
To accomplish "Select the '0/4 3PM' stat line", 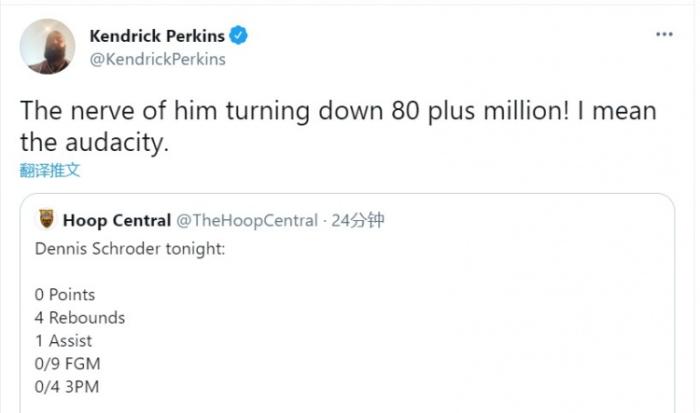I will tap(67, 387).
